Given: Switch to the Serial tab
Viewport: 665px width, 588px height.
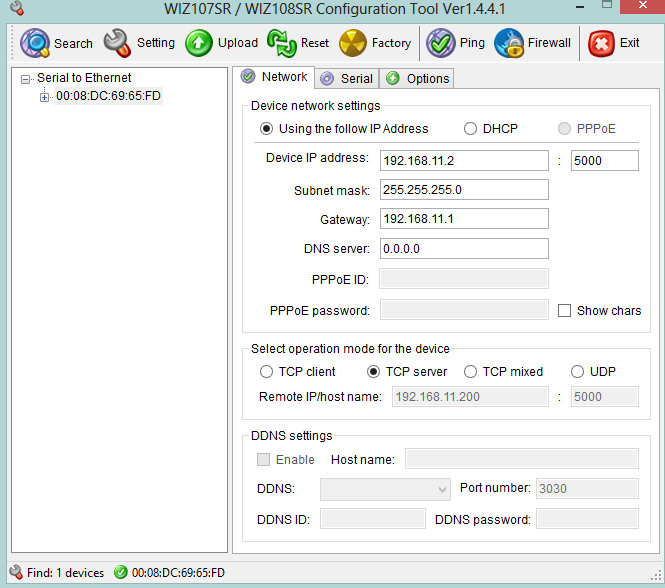Looking at the screenshot, I should 347,79.
